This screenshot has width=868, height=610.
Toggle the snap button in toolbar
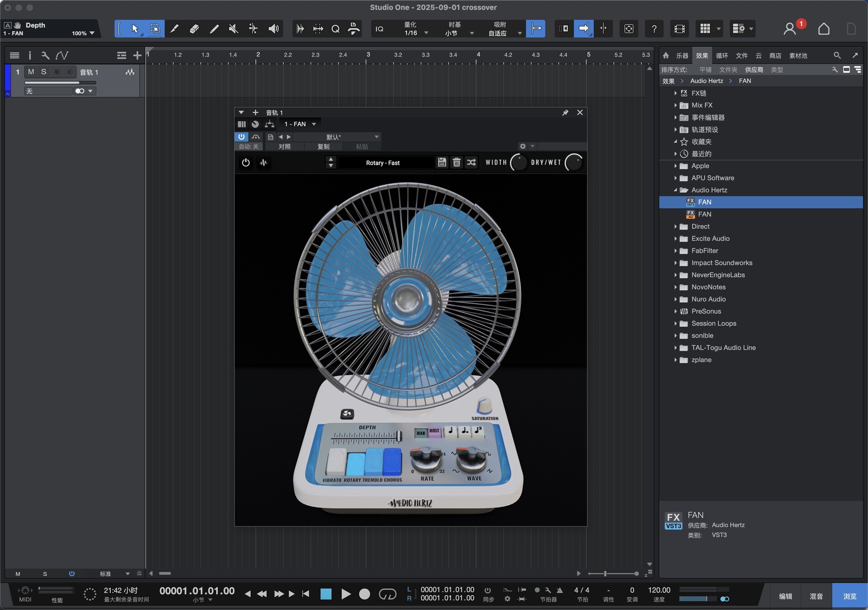536,29
